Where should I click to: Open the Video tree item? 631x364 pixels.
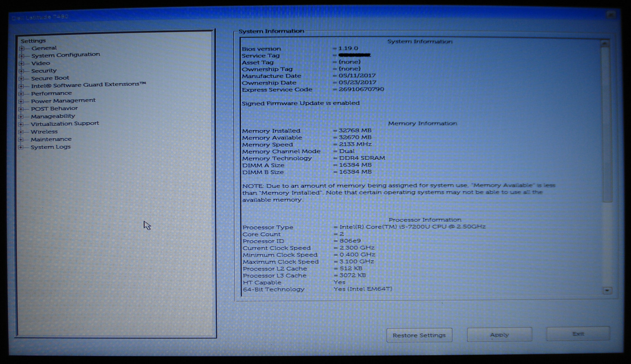[x=41, y=63]
